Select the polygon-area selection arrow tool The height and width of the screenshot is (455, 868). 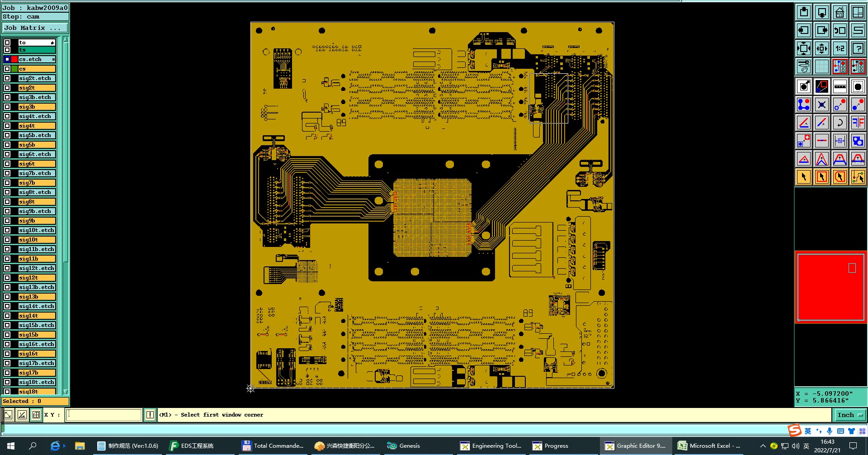coord(840,177)
